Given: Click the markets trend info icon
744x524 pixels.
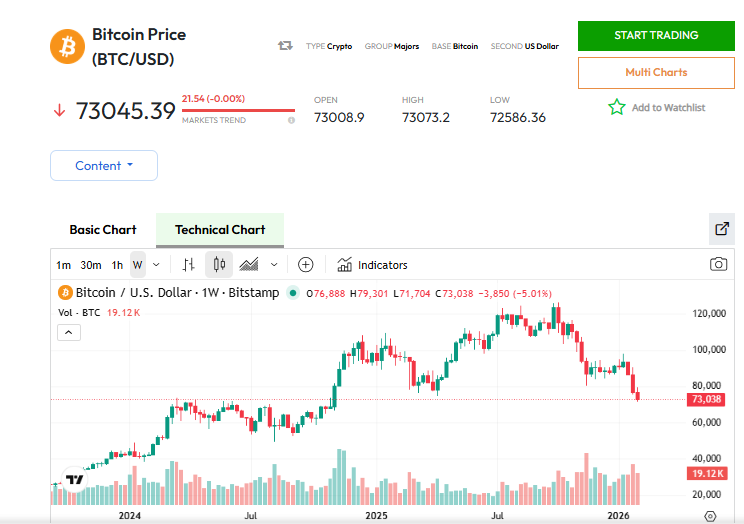Looking at the screenshot, I should click(x=291, y=120).
